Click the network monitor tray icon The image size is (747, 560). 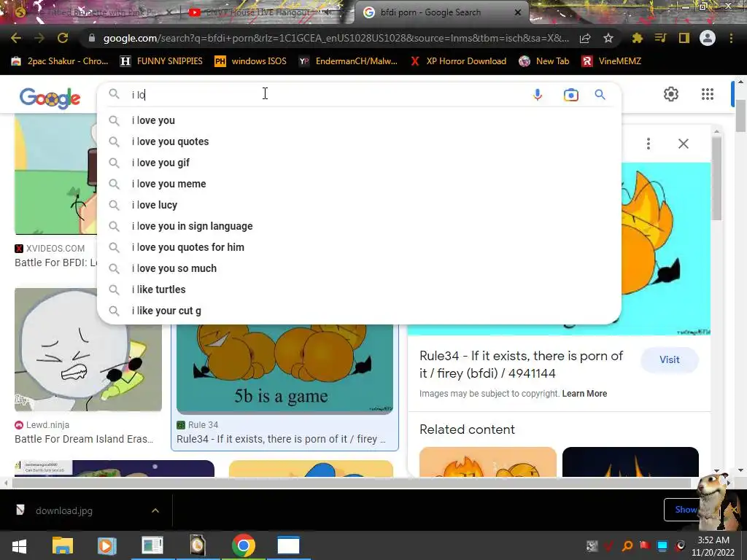coord(662,546)
